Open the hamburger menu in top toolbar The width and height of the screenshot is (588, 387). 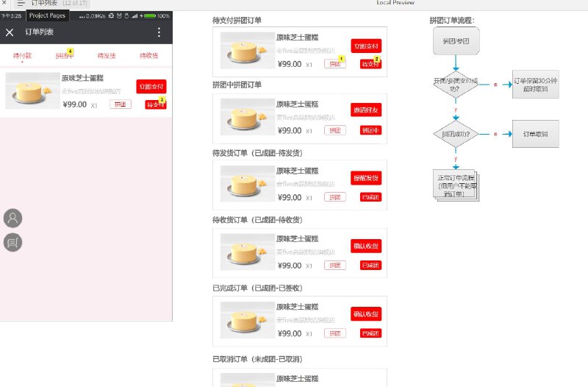(x=21, y=4)
